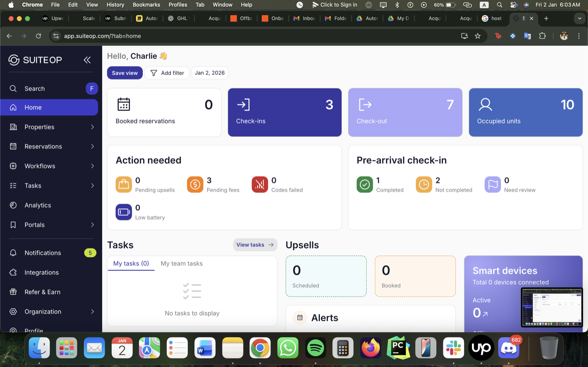Expand the Workflows menu chevron
Viewport: 588px width, 367px height.
pos(93,166)
